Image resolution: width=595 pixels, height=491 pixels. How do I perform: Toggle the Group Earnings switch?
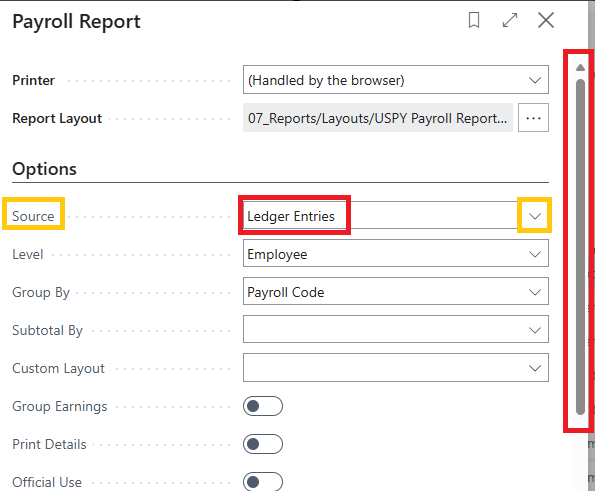click(263, 406)
